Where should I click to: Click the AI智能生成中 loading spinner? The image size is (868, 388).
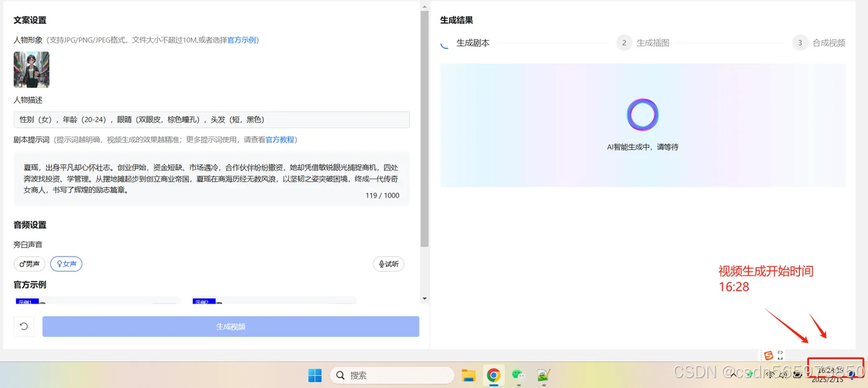tap(642, 114)
